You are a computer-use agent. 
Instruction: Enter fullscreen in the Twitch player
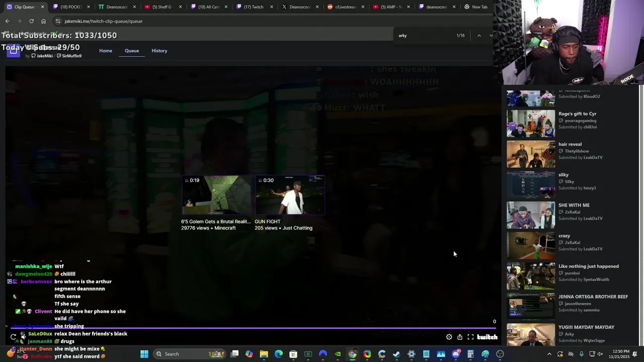[x=470, y=337]
